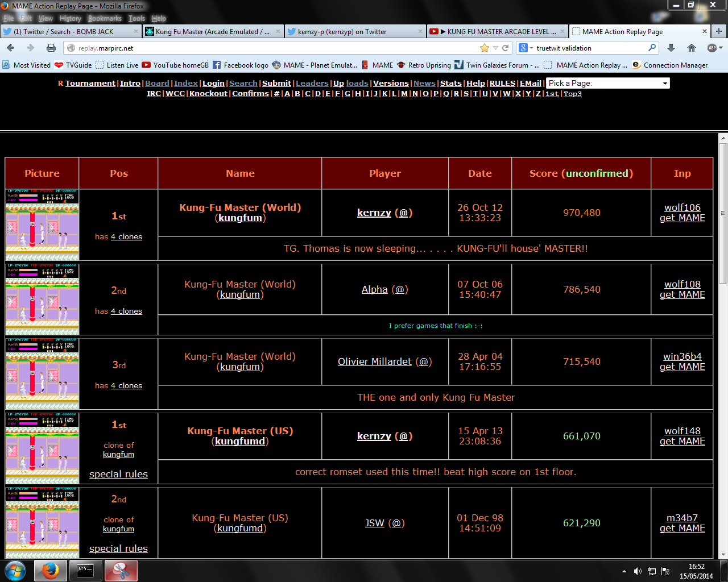Click the 'wolf106' input file link
Viewport: 728px width, 582px height.
coord(682,207)
